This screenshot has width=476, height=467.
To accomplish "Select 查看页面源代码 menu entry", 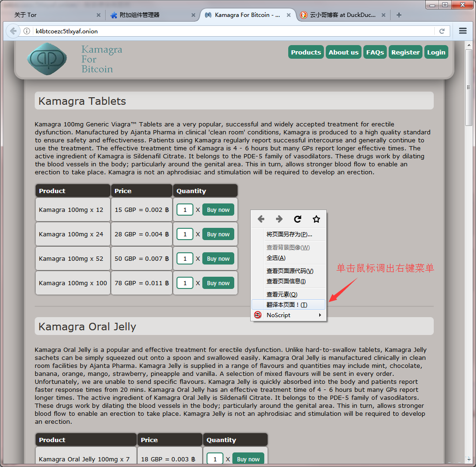I will [x=288, y=271].
